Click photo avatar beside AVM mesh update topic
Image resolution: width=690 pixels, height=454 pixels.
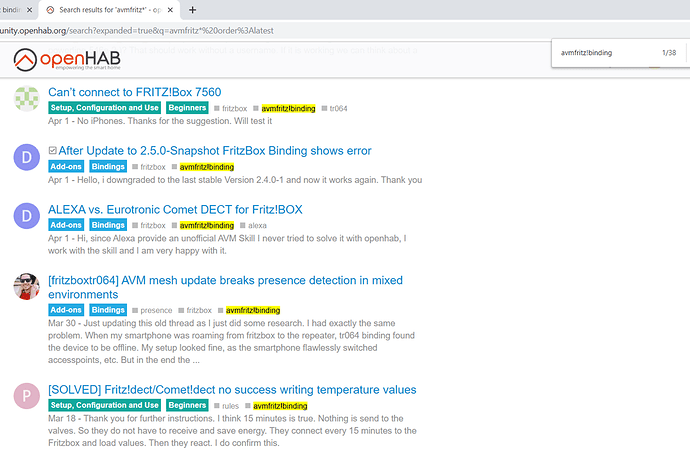point(26,286)
